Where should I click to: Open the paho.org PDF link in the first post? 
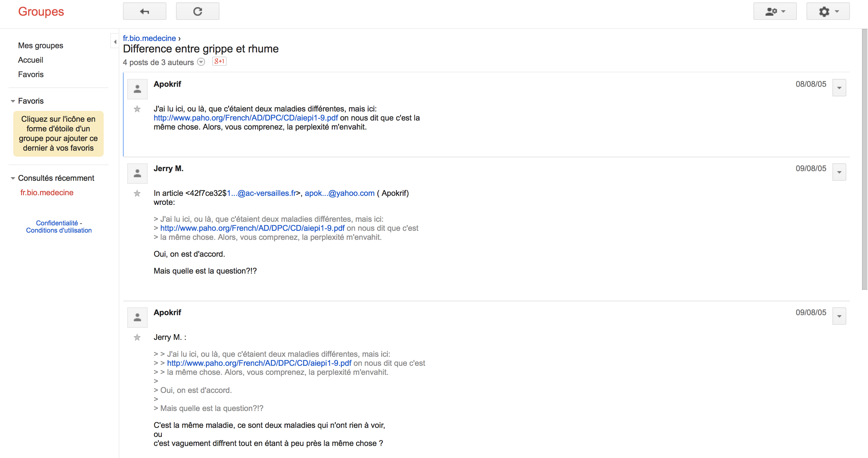click(246, 118)
